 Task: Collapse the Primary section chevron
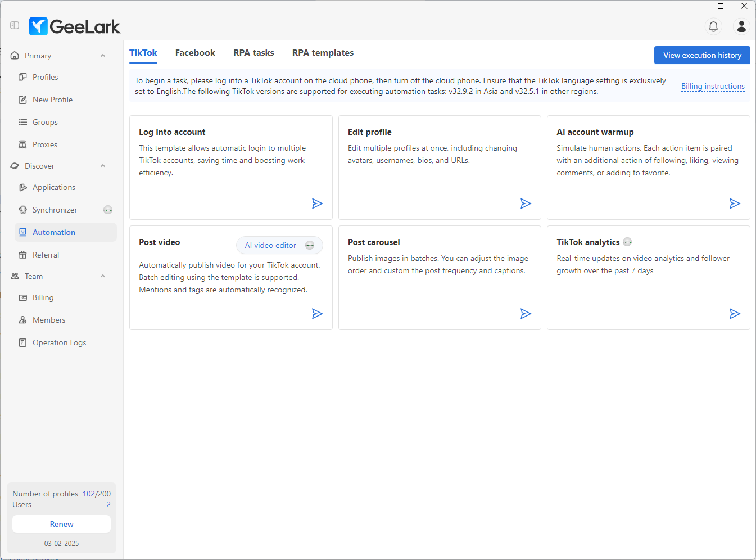(103, 56)
